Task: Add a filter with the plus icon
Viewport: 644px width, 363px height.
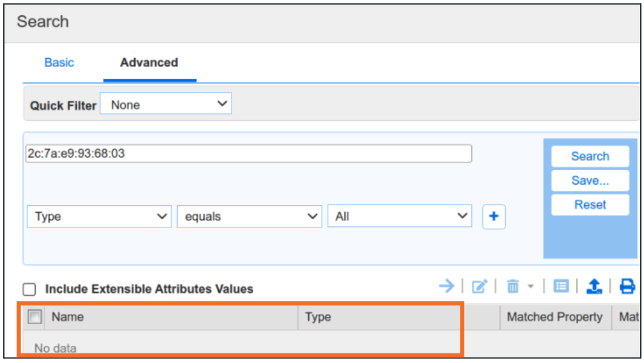Action: tap(493, 217)
